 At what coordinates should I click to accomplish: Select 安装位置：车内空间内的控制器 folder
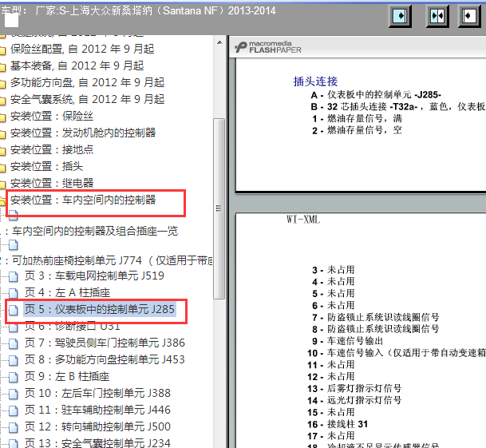click(83, 200)
